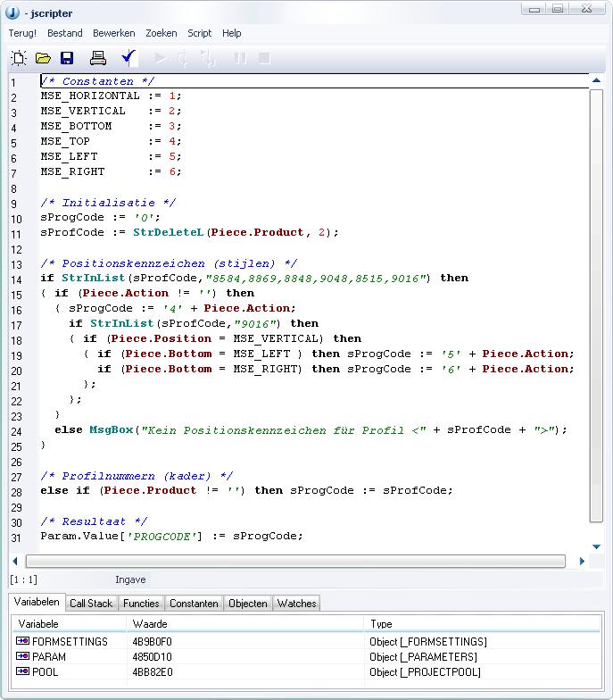Image resolution: width=613 pixels, height=700 pixels.
Task: Check script syntax with the blue checkmark icon
Action: click(x=128, y=57)
